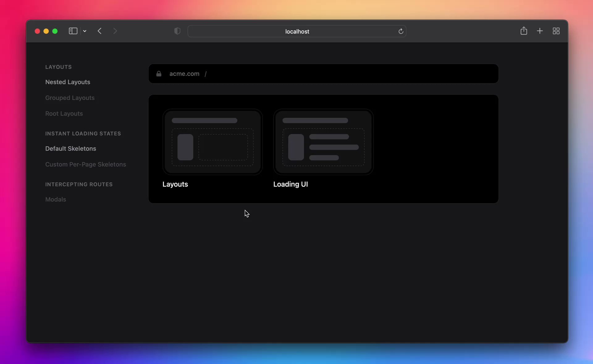593x364 pixels.
Task: Click the Layouts preview thumbnail
Action: click(x=212, y=142)
